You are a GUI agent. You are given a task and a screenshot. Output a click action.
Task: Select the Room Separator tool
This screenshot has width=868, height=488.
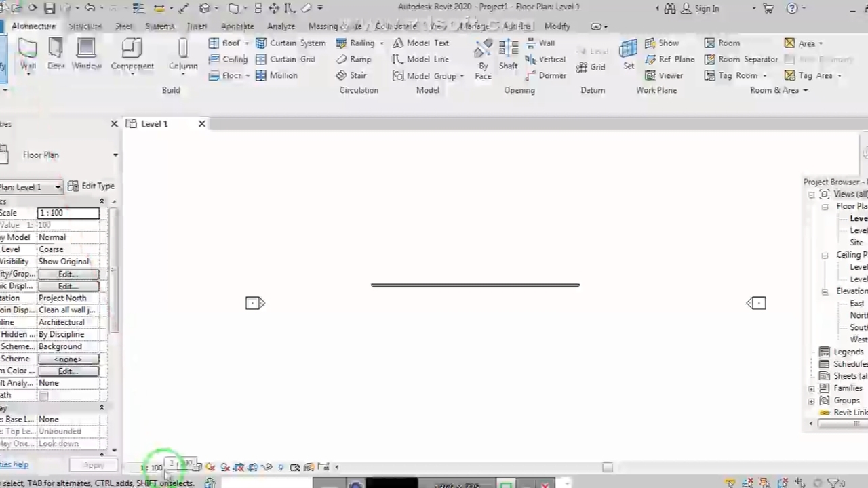coord(741,59)
